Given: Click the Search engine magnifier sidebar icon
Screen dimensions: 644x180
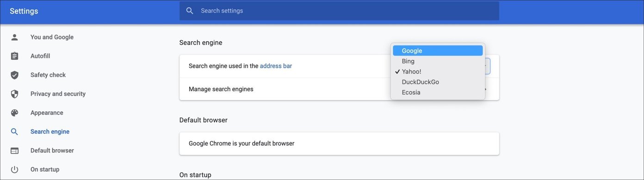Looking at the screenshot, I should 14,132.
